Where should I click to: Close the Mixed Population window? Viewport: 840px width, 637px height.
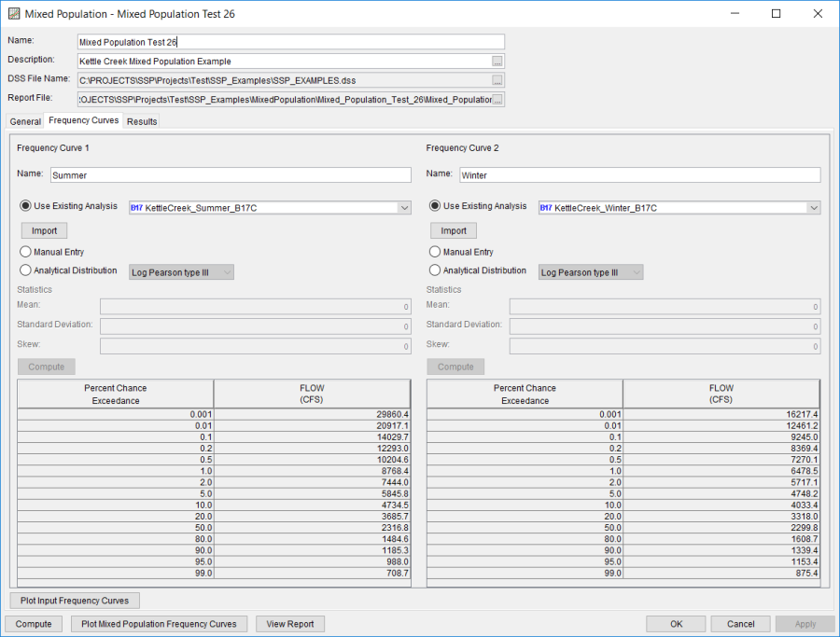click(818, 14)
